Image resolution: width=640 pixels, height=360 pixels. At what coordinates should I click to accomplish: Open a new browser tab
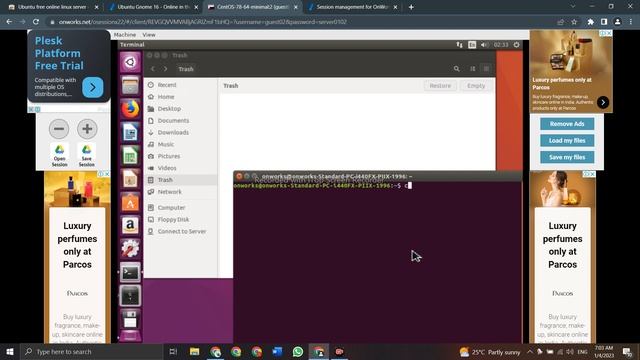click(x=411, y=7)
